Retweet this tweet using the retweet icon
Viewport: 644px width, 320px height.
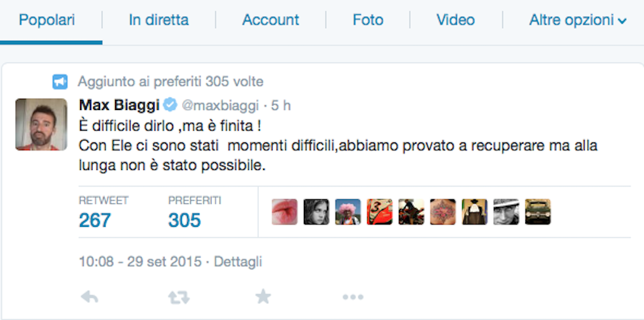click(x=179, y=297)
